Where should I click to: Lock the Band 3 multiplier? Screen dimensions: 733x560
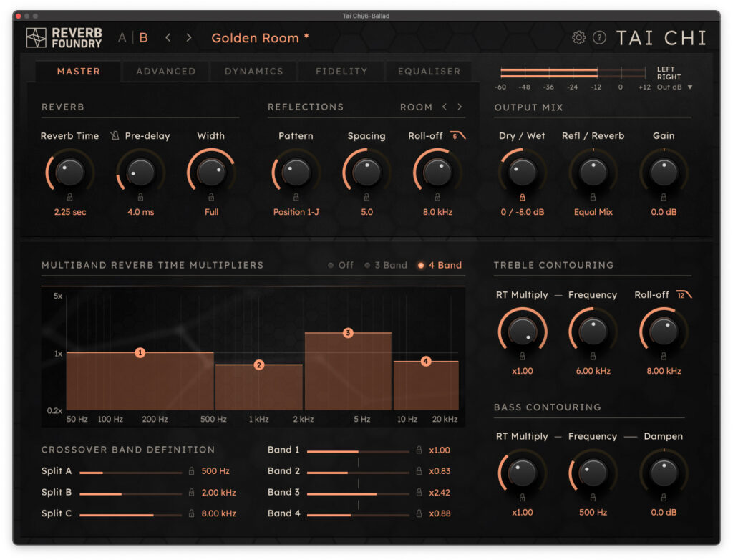[419, 492]
